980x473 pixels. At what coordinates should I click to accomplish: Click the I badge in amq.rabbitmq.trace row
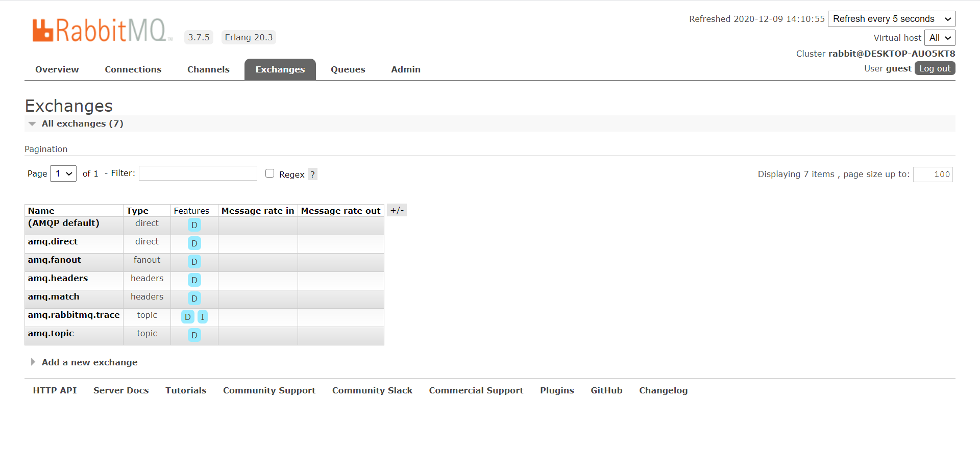point(203,317)
